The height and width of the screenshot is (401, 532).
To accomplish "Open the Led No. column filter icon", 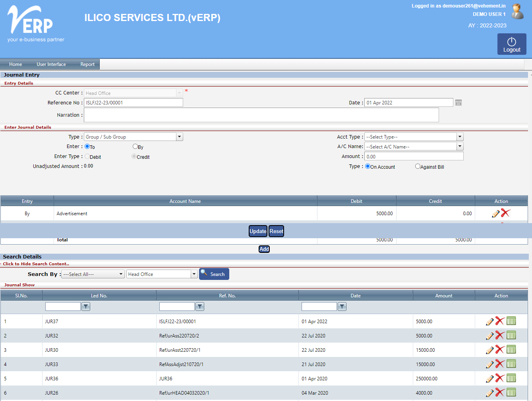I will [86, 307].
